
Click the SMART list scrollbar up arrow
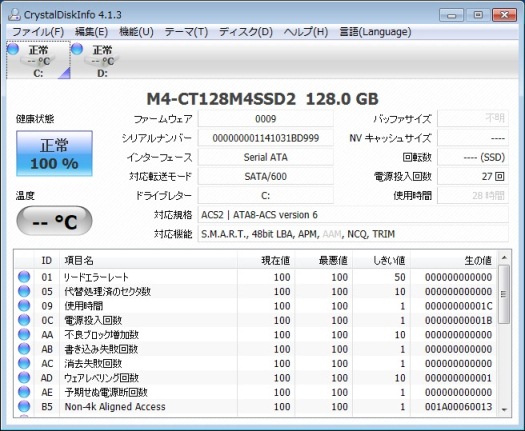pyautogui.click(x=504, y=258)
